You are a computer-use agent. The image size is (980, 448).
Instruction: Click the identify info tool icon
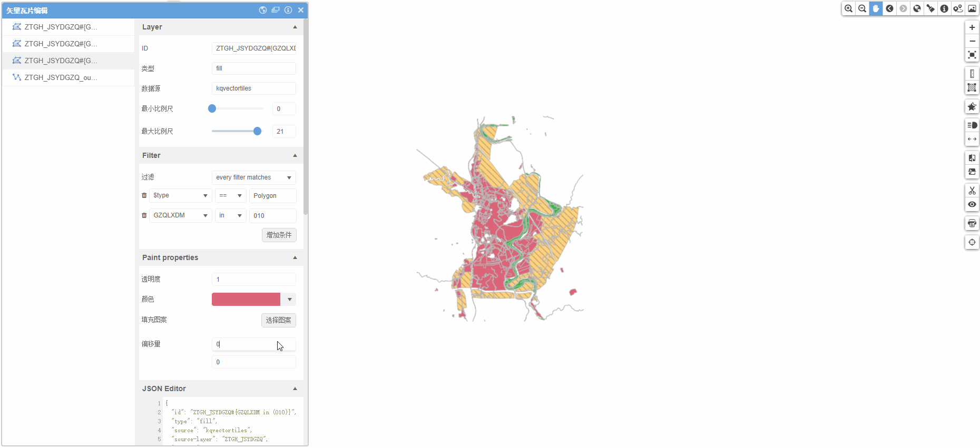(x=944, y=8)
